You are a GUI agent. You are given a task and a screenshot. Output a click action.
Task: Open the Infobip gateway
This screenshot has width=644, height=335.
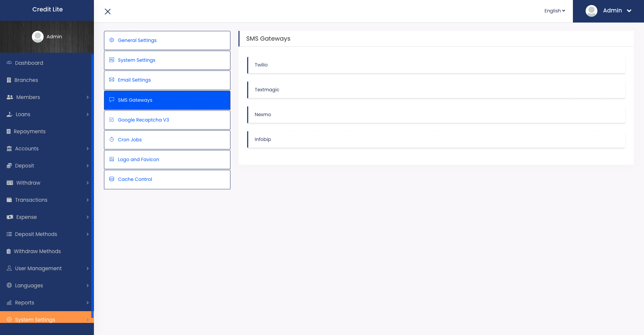click(436, 139)
